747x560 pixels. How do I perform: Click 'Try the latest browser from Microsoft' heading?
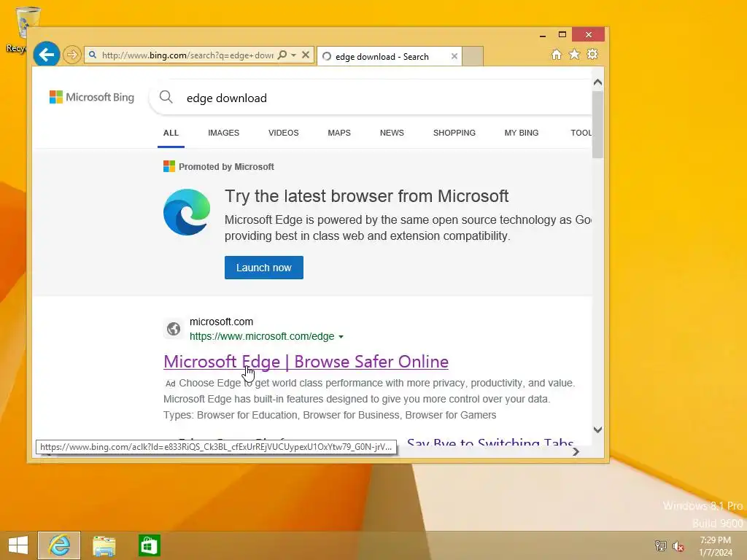[x=367, y=196]
